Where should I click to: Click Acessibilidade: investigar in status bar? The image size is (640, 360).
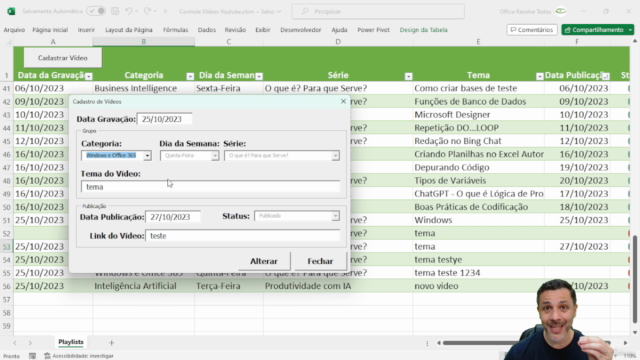(79, 356)
